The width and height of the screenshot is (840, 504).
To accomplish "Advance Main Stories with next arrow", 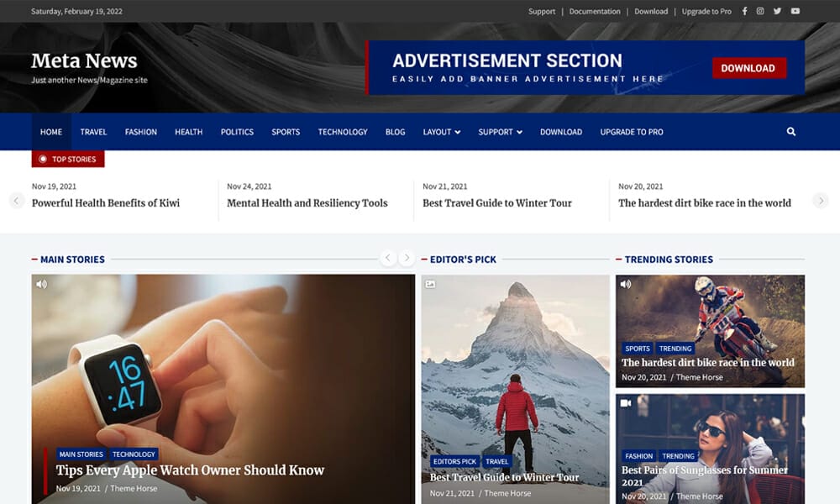I will pyautogui.click(x=407, y=258).
